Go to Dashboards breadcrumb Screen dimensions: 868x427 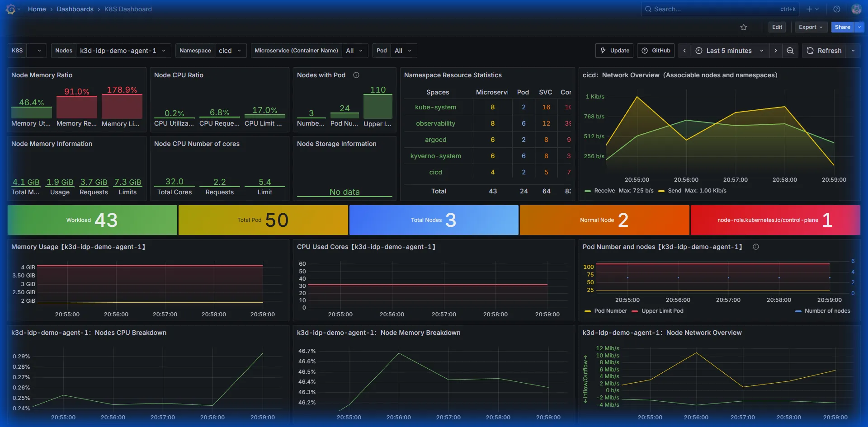pyautogui.click(x=75, y=9)
